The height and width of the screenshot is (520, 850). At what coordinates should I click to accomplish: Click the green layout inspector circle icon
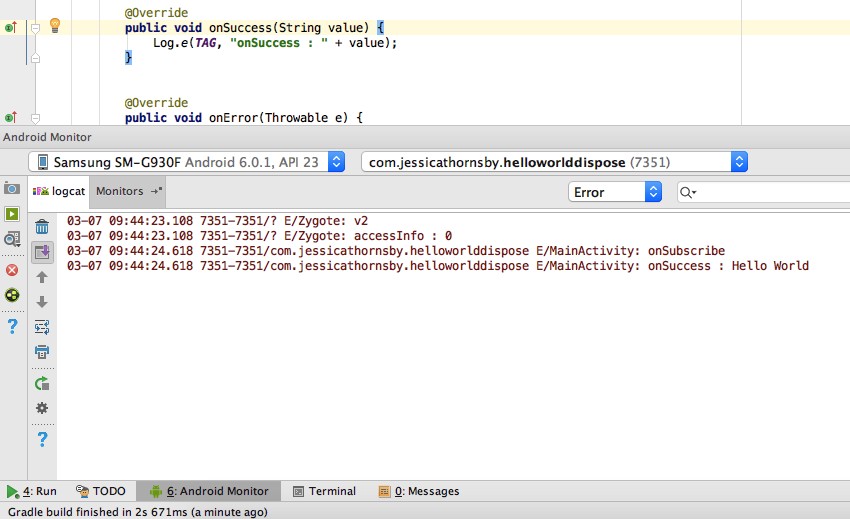[x=12, y=295]
